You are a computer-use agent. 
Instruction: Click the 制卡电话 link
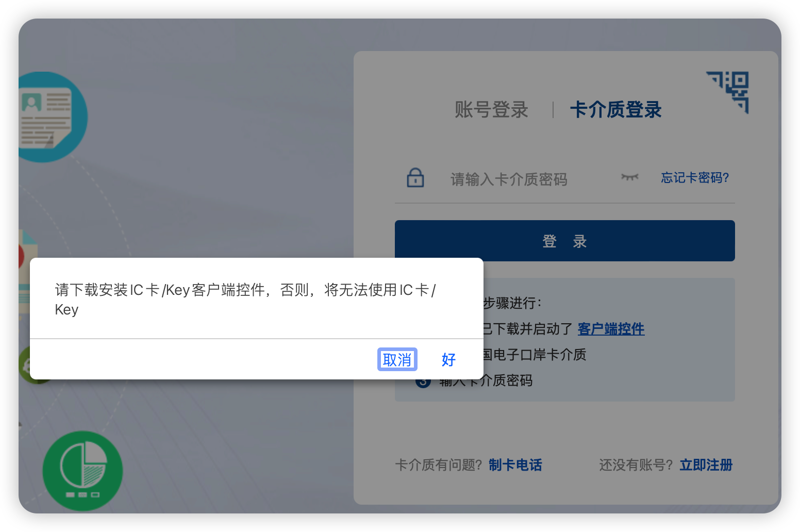pyautogui.click(x=515, y=465)
